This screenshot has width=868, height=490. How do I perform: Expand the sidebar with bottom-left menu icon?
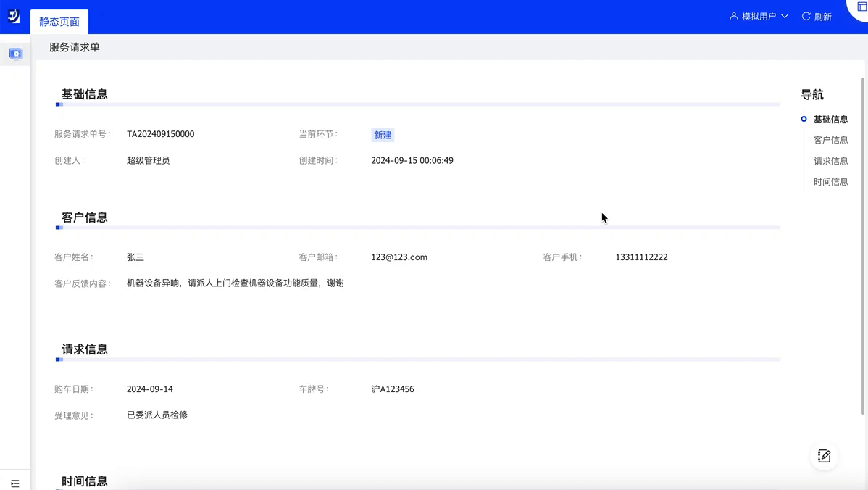[x=15, y=483]
